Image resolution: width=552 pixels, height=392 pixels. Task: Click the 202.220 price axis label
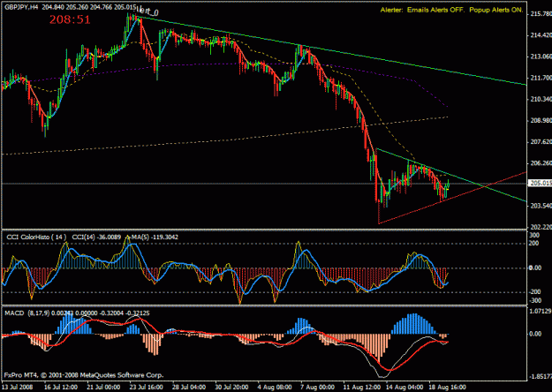541,227
